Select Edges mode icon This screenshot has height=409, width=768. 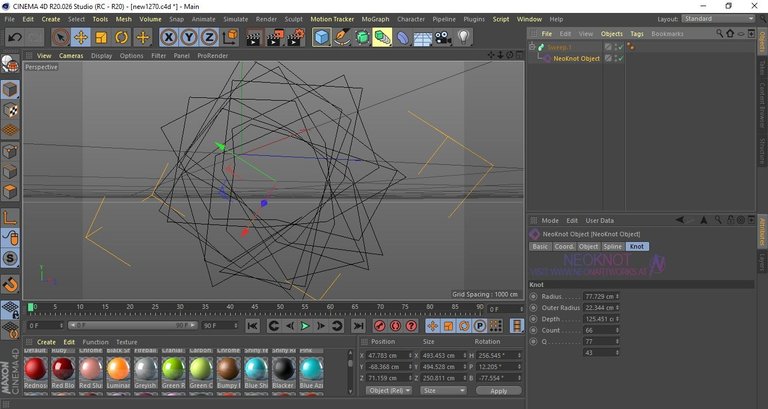10,171
